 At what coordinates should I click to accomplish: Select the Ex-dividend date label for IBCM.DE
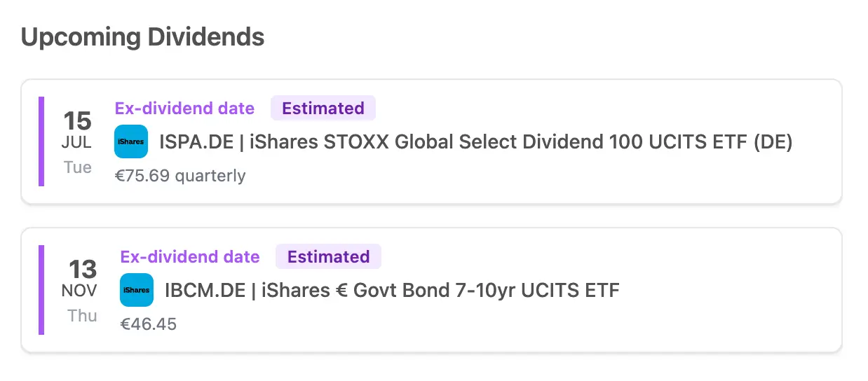coord(190,257)
